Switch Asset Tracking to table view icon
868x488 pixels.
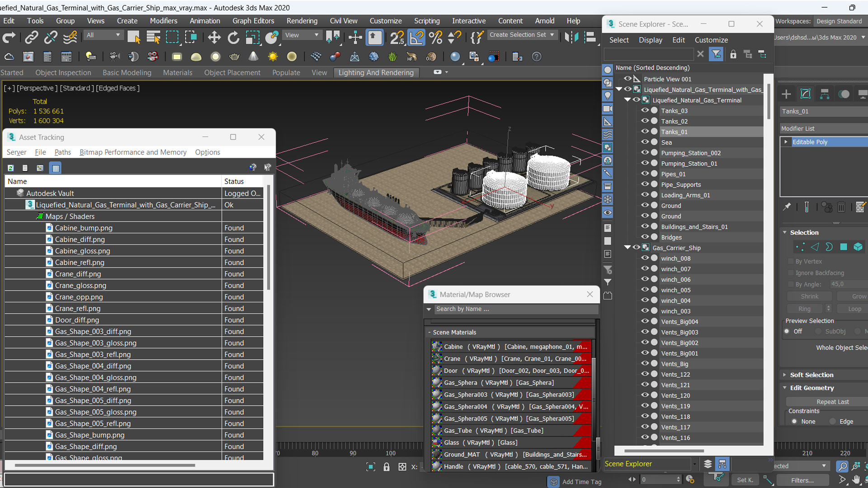click(x=56, y=168)
